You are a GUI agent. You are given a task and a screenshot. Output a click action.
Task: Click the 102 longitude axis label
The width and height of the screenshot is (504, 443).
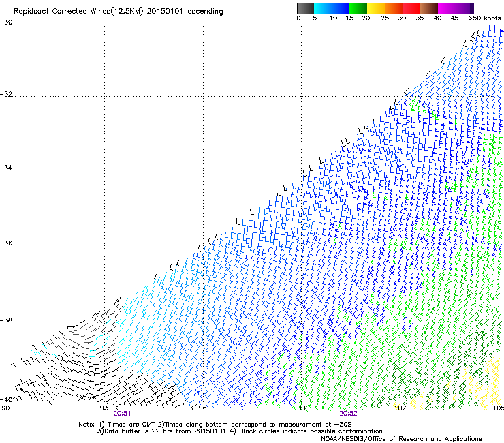click(400, 408)
